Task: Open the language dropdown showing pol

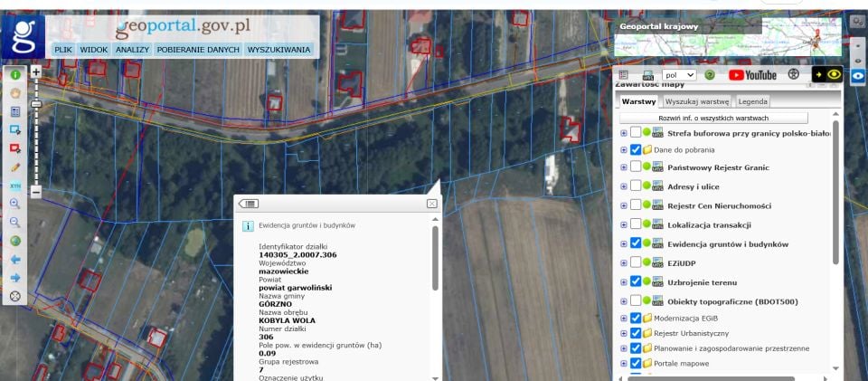Action: 679,75
